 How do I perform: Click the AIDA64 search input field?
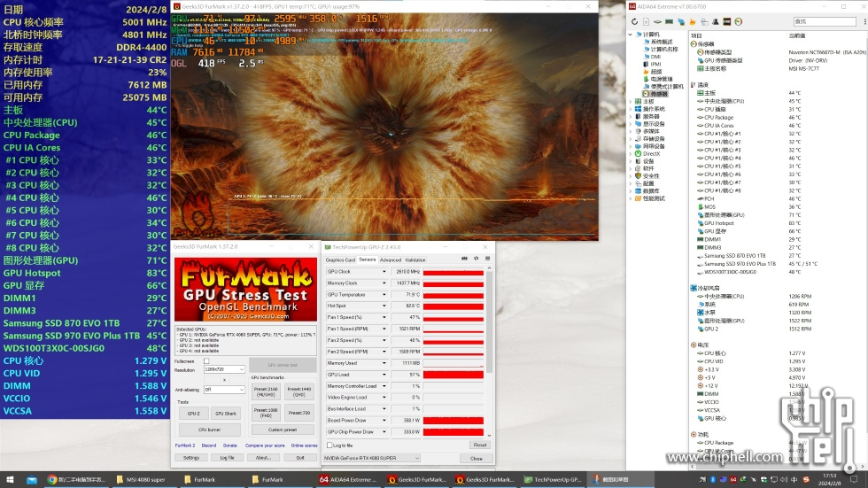tap(825, 21)
